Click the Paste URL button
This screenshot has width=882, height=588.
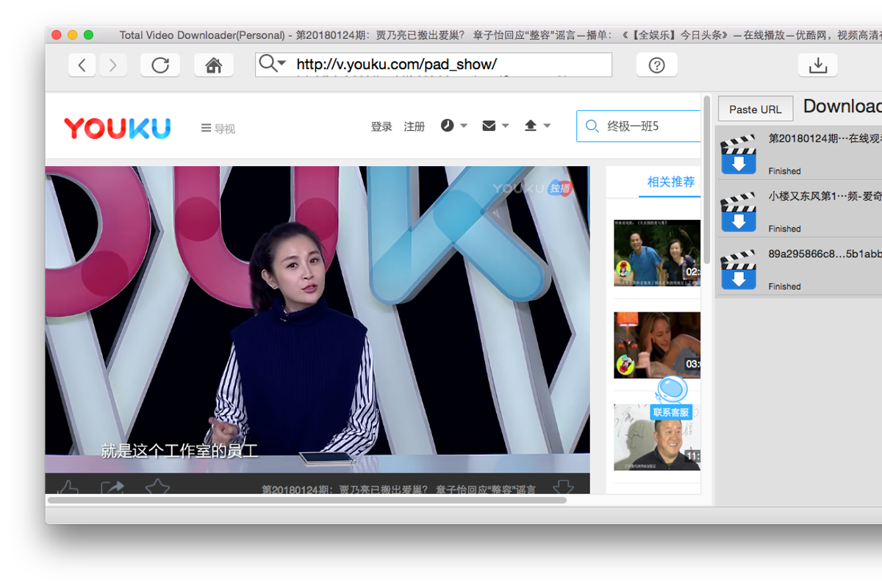(756, 109)
